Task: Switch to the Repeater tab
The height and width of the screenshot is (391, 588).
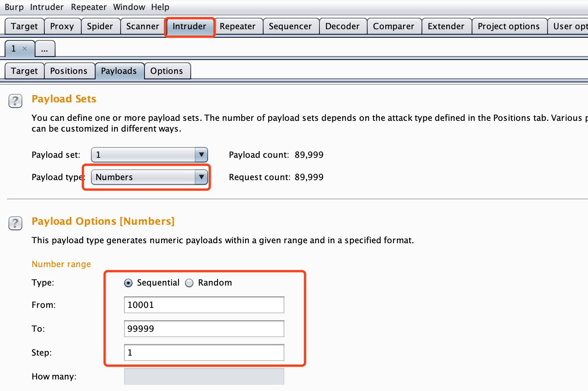Action: [238, 26]
